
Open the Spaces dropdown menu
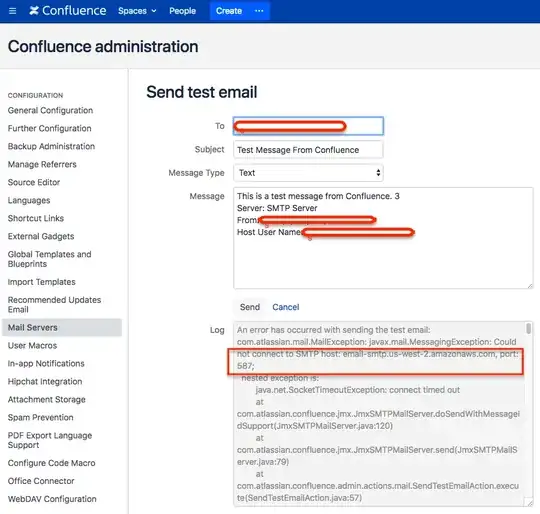137,11
